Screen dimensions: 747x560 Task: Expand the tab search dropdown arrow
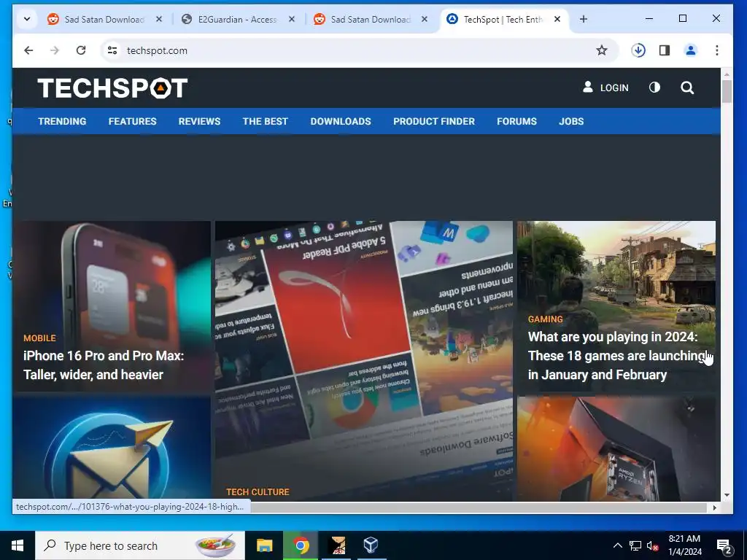tap(27, 19)
